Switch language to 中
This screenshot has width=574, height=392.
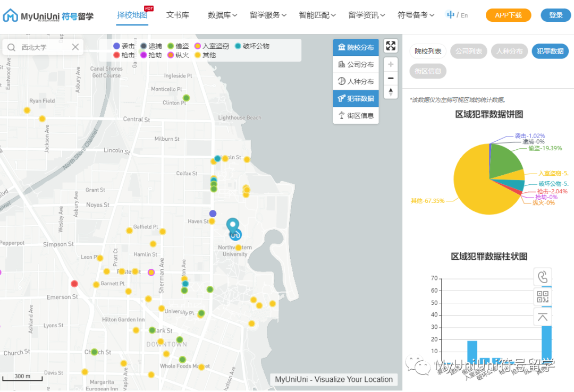tap(451, 15)
